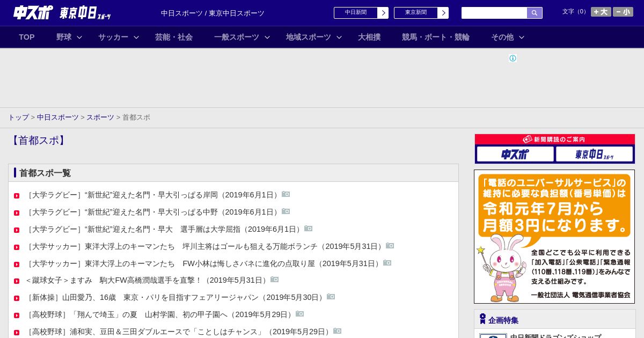Viewport: 644px width, 338px height.
Task: Open article 坪川主将 万能ボランチ
Action: tap(205, 247)
